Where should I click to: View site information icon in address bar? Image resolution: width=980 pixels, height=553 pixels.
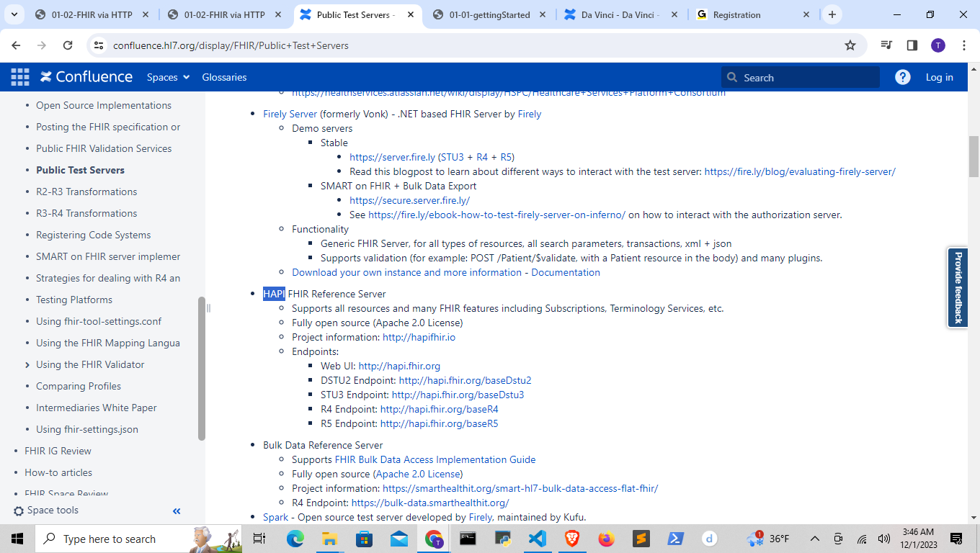99,45
